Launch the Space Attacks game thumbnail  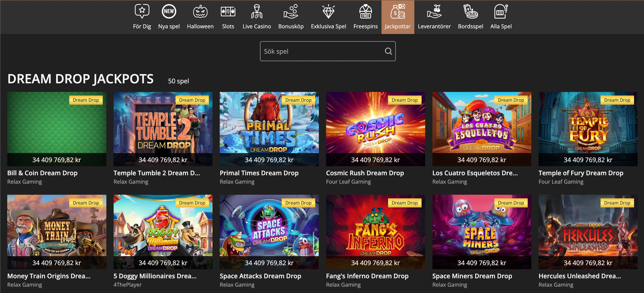pyautogui.click(x=269, y=232)
